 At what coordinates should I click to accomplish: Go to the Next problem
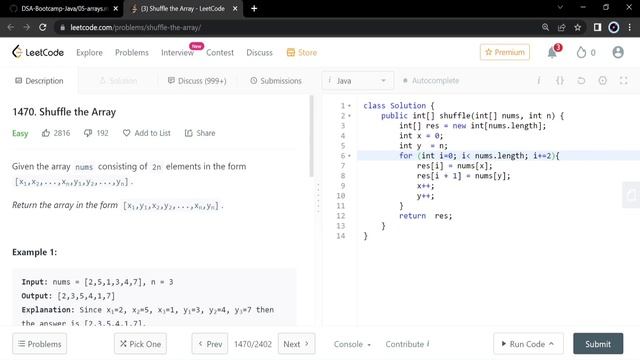[x=296, y=344]
